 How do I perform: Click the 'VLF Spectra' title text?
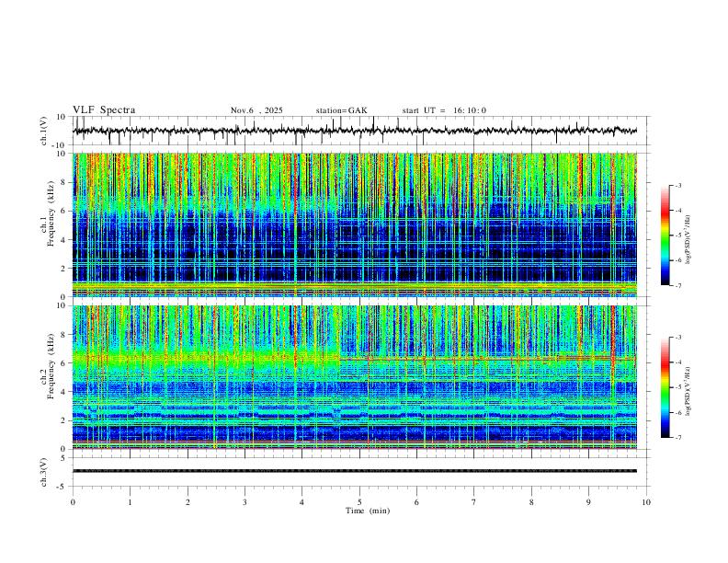pos(104,110)
